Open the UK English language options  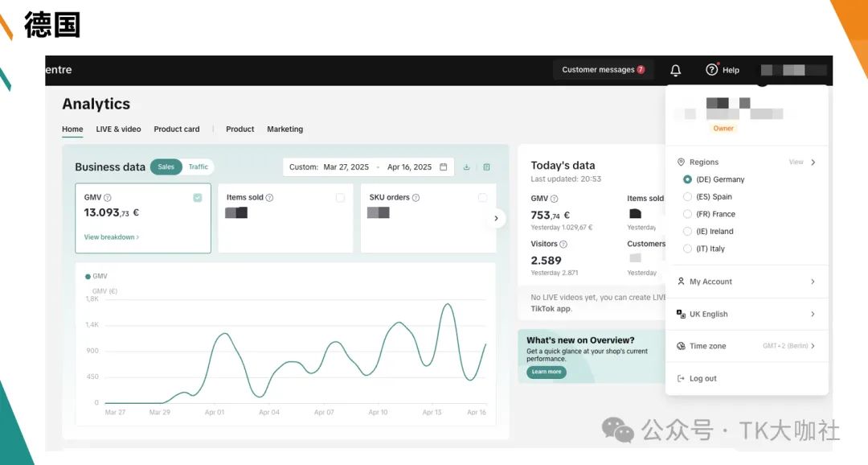(x=747, y=314)
